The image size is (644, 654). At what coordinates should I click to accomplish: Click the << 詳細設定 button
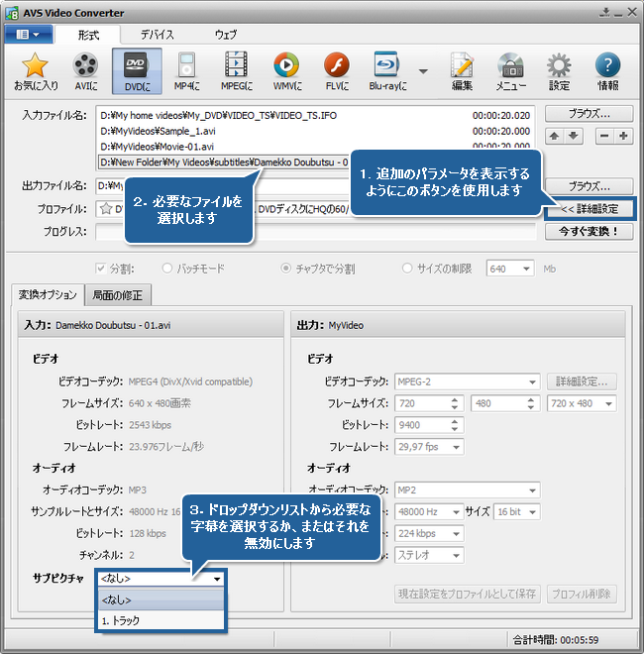[589, 209]
